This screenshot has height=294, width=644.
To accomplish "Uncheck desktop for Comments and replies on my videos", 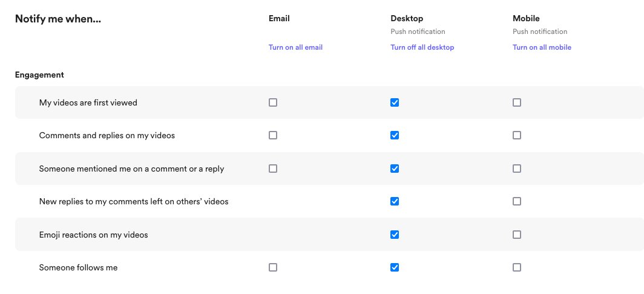I will 395,135.
